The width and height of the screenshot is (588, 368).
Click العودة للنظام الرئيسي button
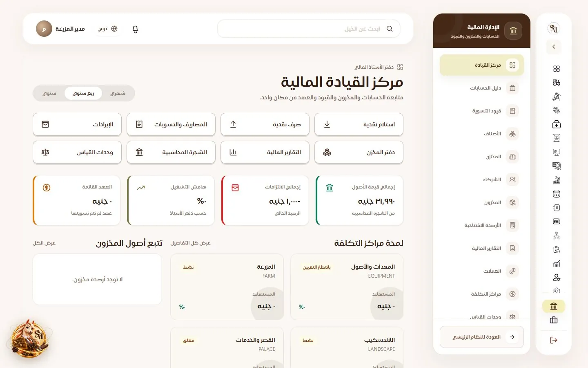[482, 337]
